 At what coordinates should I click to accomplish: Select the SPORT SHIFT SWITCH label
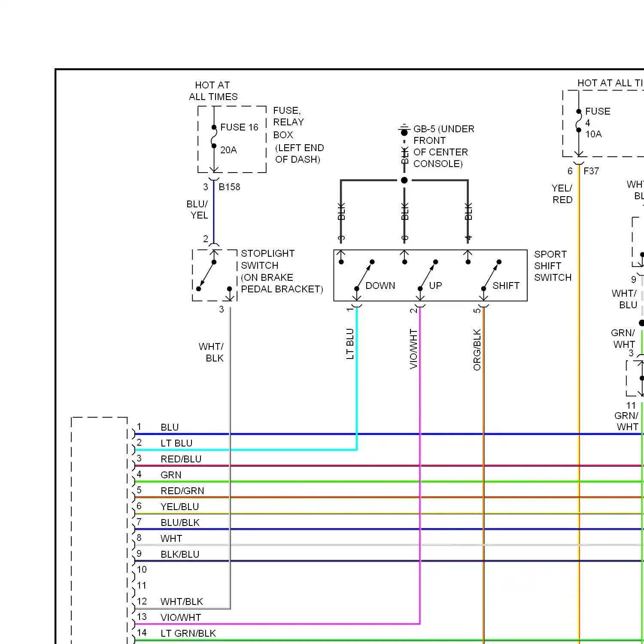tap(553, 266)
